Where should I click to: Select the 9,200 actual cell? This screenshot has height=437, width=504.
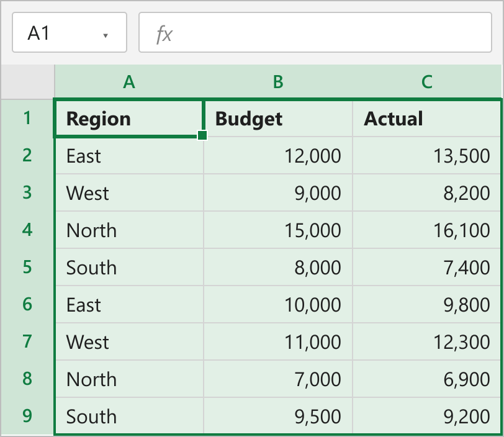tap(426, 416)
